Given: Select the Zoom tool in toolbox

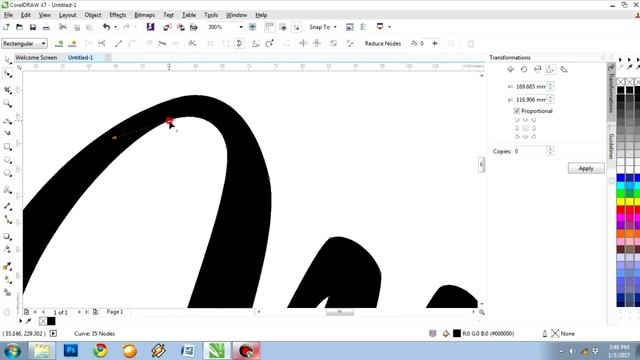Looking at the screenshot, I should click(x=7, y=103).
